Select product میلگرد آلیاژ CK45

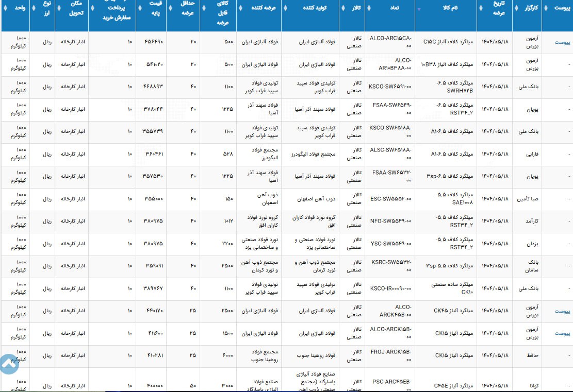pyautogui.click(x=453, y=311)
